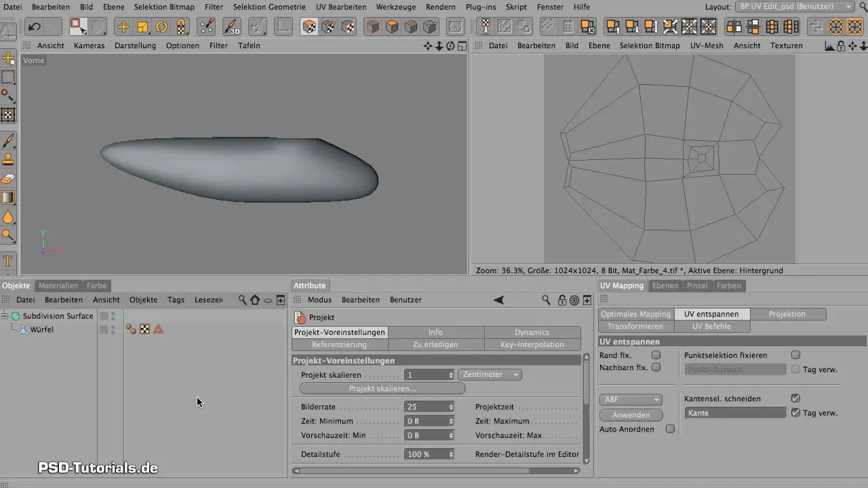Toggle Rand fix. checkbox

tap(656, 355)
